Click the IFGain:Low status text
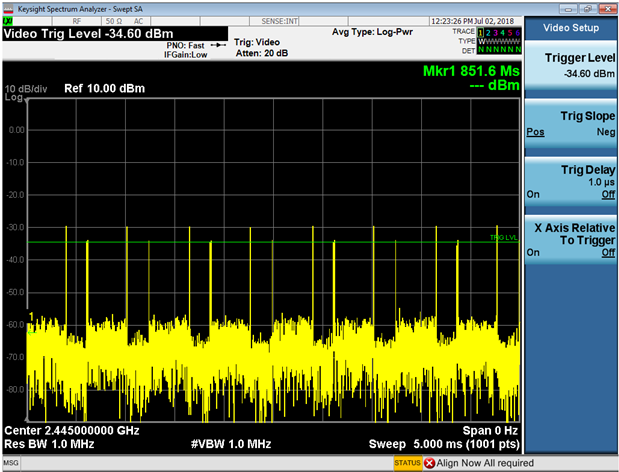The image size is (619, 472). (x=186, y=55)
